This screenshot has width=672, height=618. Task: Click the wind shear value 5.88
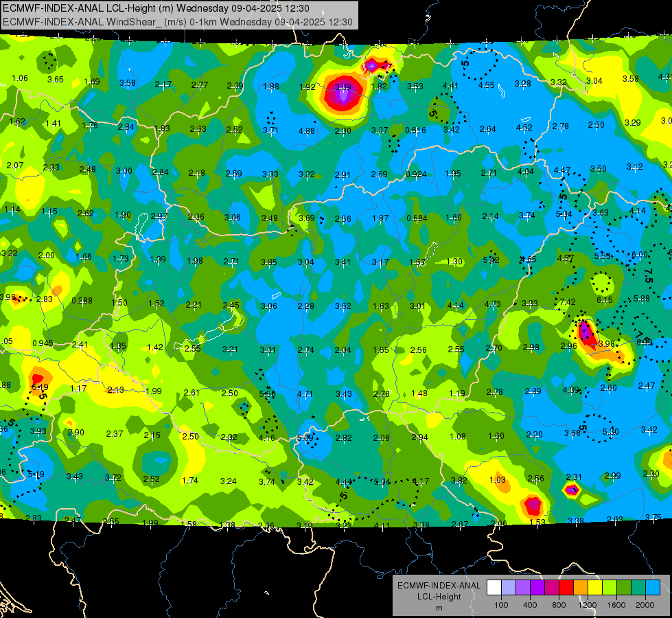642,299
